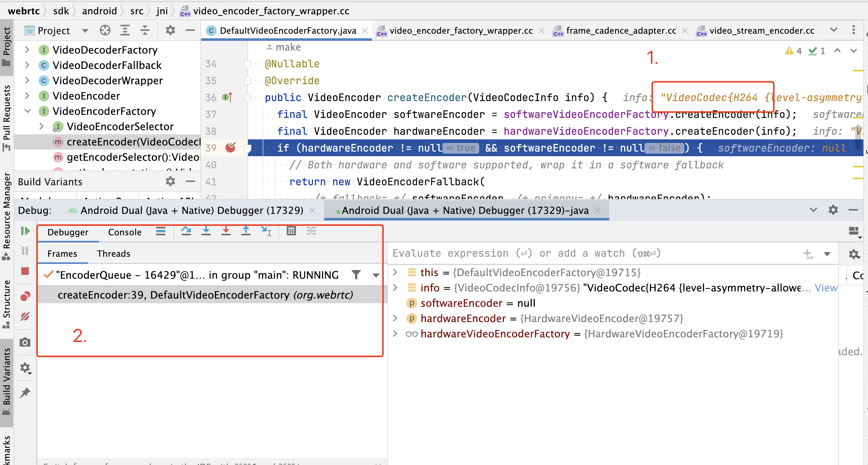Click View link for info value
The width and height of the screenshot is (868, 465).
tap(826, 288)
